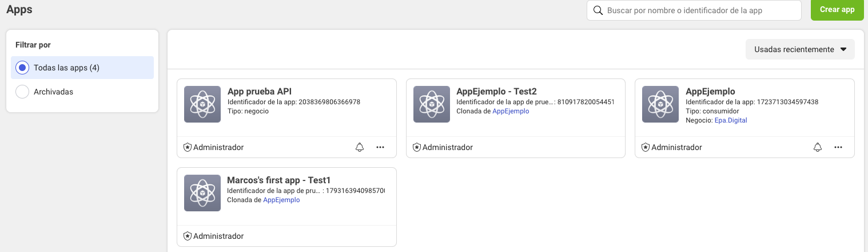This screenshot has width=868, height=252.
Task: Open the App prueba API title
Action: 260,92
